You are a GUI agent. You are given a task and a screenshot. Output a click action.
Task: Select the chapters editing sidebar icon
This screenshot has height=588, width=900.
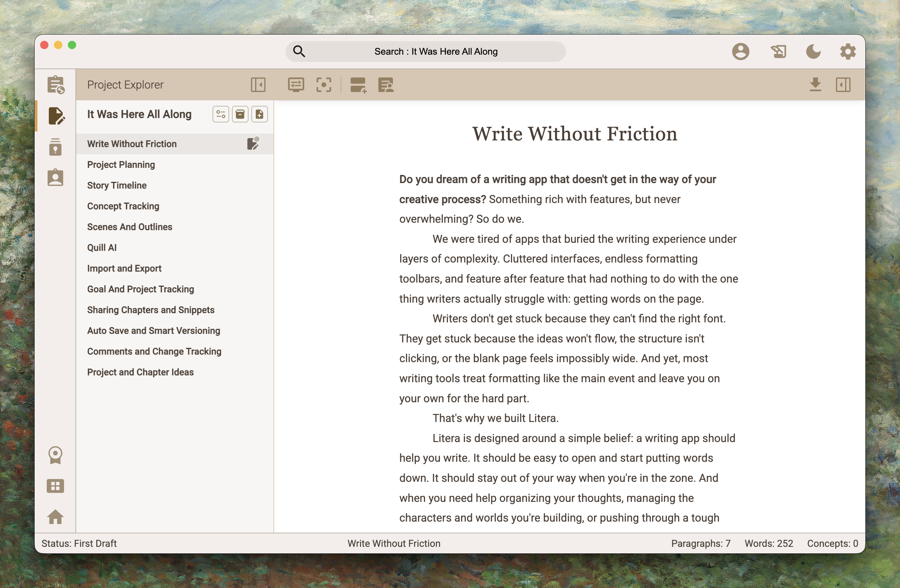coord(56,116)
